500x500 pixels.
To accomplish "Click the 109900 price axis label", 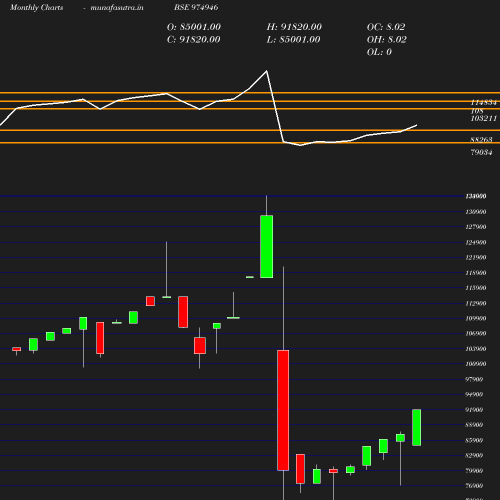I will (476, 318).
